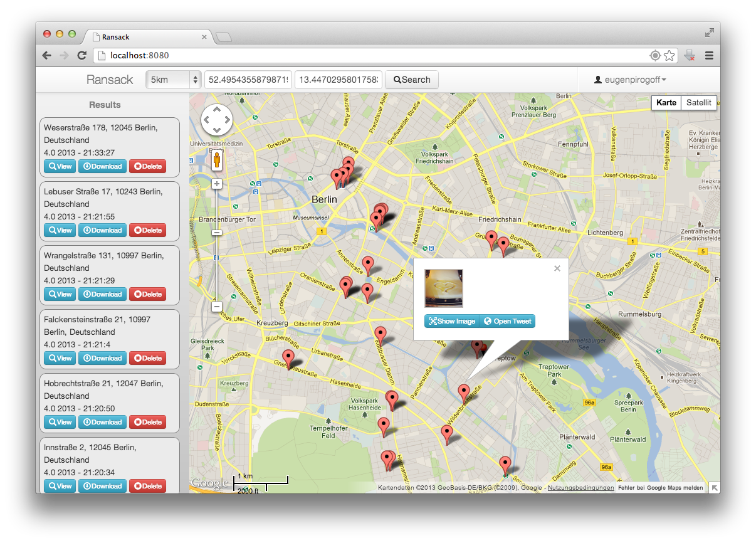The height and width of the screenshot is (543, 756).
Task: Delete the Weserstraße 178 result
Action: pyautogui.click(x=147, y=166)
